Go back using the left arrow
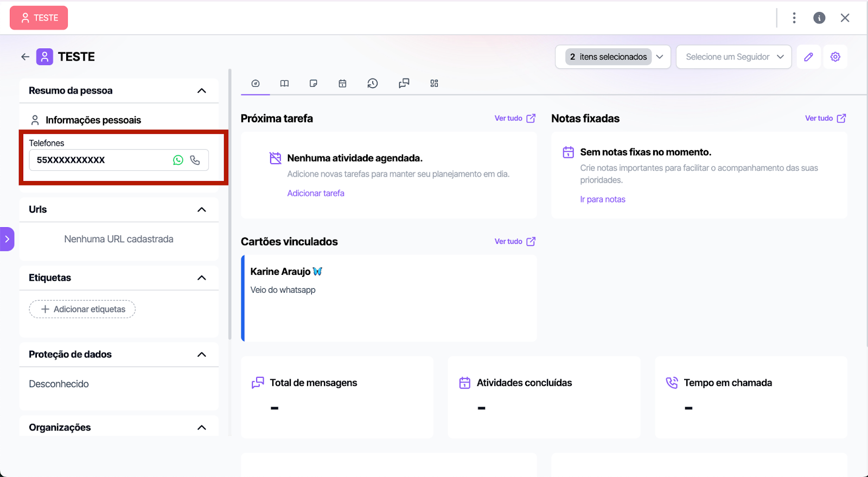The height and width of the screenshot is (477, 868). point(25,57)
